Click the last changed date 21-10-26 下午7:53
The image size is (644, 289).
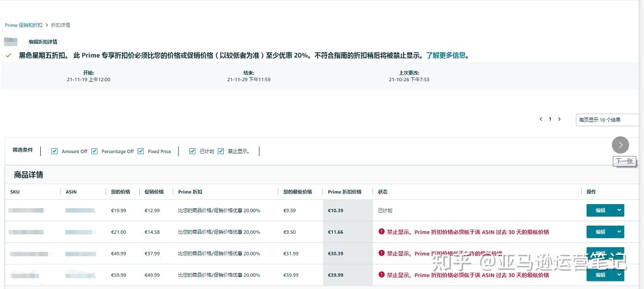tap(409, 80)
